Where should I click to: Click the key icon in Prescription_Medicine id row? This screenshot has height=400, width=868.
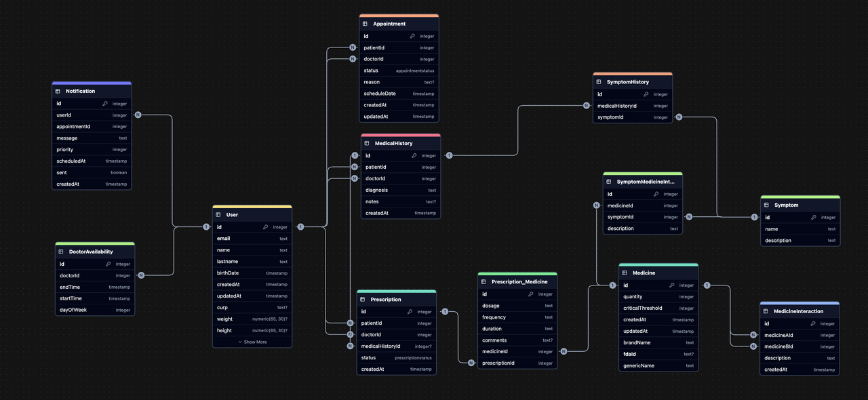[531, 294]
